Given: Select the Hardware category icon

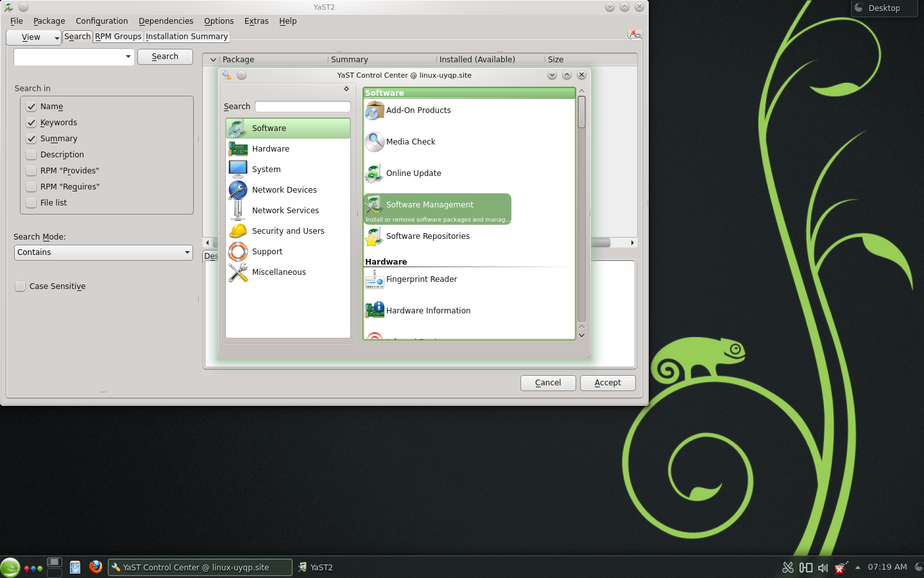Looking at the screenshot, I should (238, 149).
